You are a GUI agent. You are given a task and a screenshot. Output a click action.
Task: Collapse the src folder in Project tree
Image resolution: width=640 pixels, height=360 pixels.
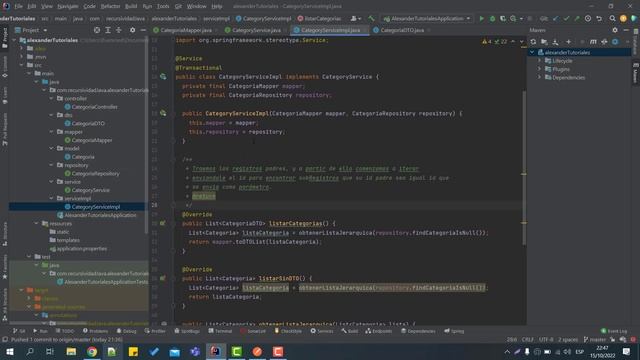[x=22, y=65]
